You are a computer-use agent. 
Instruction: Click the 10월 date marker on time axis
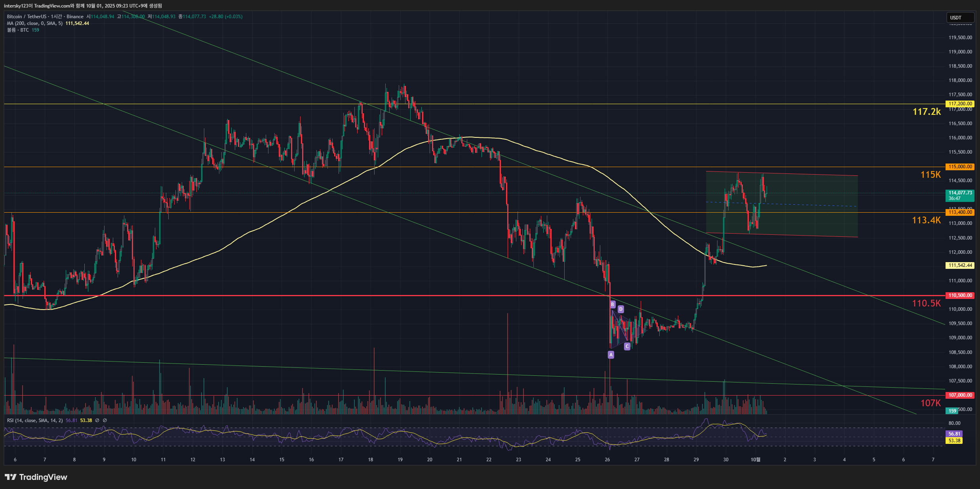coord(755,460)
